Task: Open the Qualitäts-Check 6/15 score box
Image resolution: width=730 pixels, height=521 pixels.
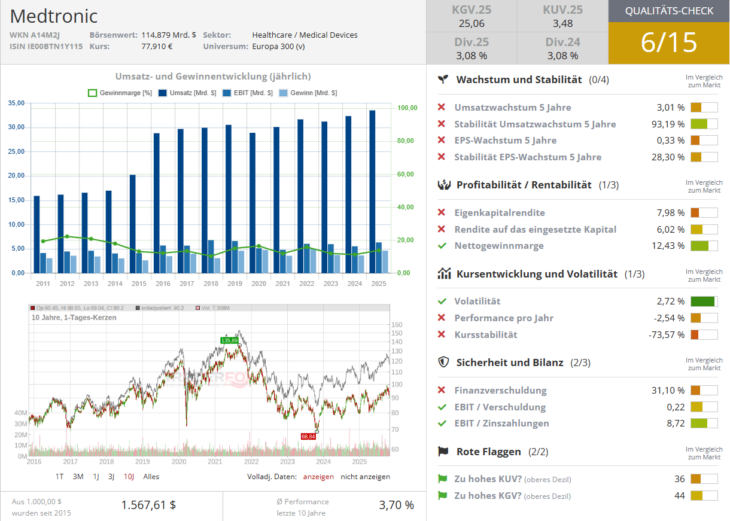Action: pyautogui.click(x=668, y=32)
